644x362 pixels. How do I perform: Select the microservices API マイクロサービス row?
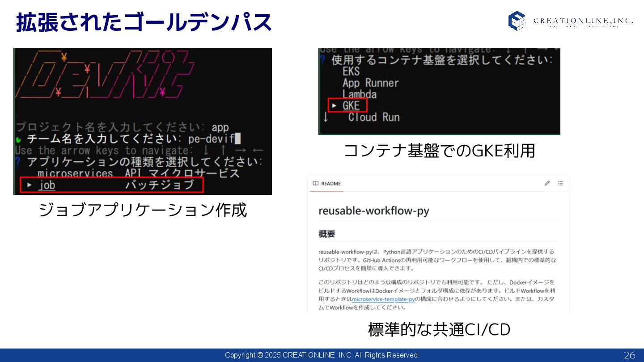[139, 173]
